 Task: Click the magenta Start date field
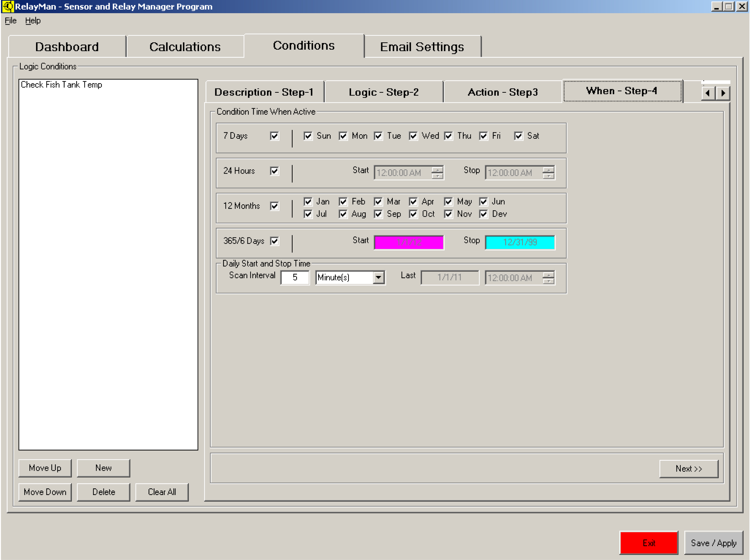tap(409, 242)
